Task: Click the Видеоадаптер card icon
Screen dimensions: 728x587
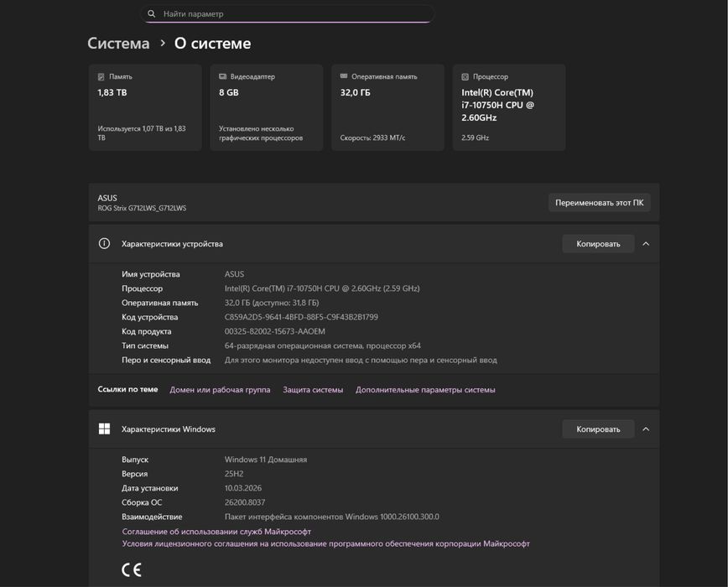Action: (x=222, y=76)
